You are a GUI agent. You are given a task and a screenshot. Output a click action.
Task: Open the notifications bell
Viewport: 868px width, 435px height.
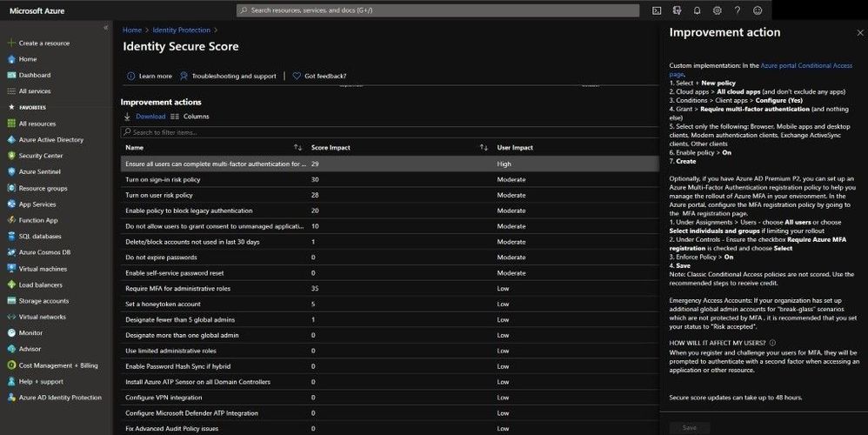[697, 10]
